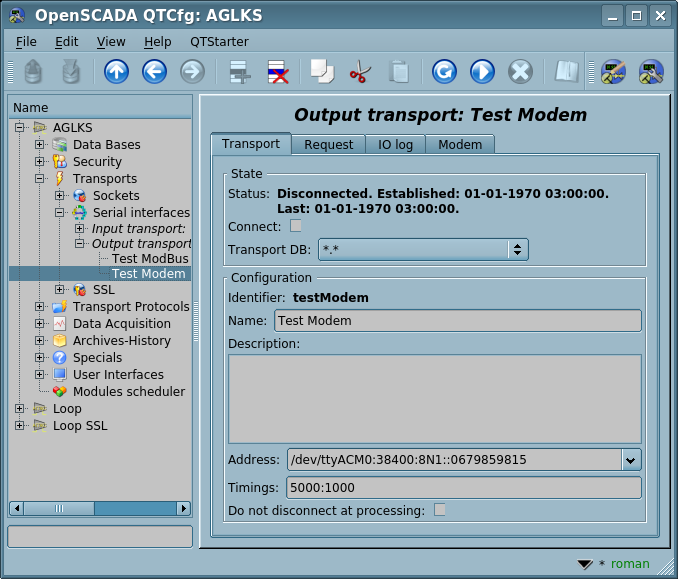Click into the Description text area

pos(435,399)
